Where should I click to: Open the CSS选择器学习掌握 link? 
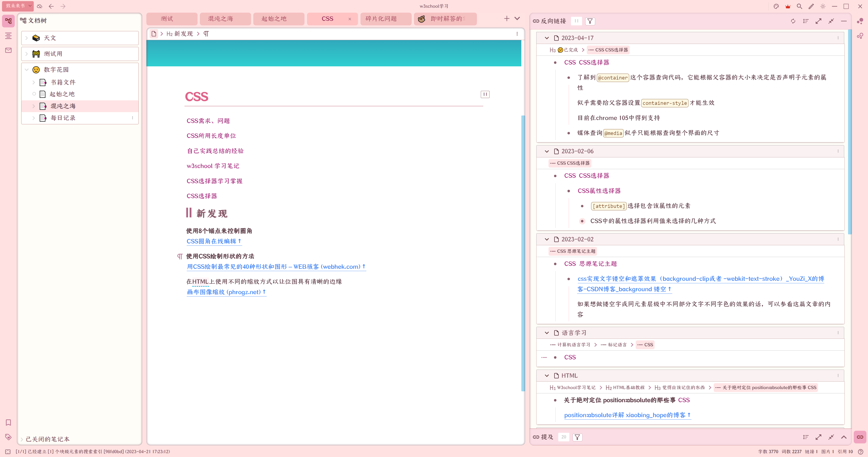click(x=214, y=181)
